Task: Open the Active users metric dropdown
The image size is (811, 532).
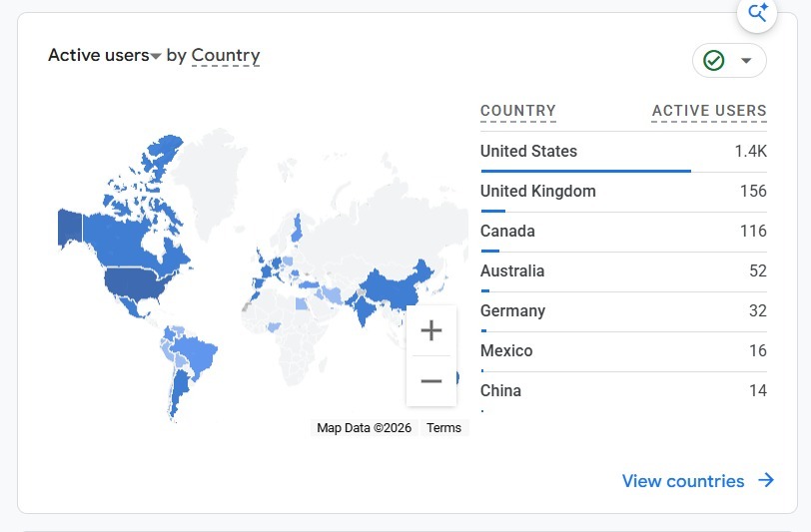Action: tap(105, 55)
